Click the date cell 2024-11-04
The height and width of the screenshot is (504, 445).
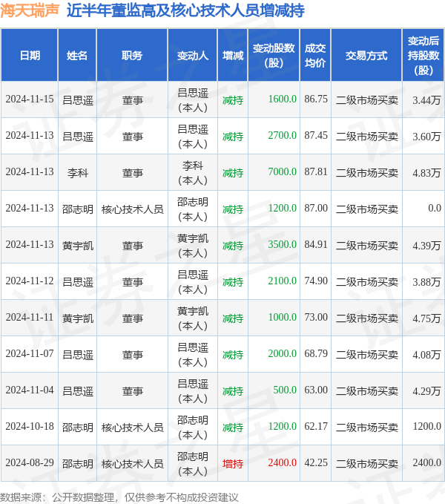click(30, 390)
